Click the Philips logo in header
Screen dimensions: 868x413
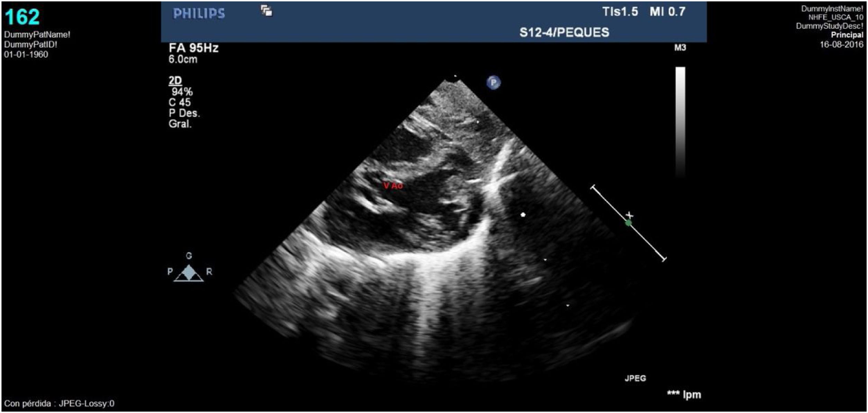[199, 14]
